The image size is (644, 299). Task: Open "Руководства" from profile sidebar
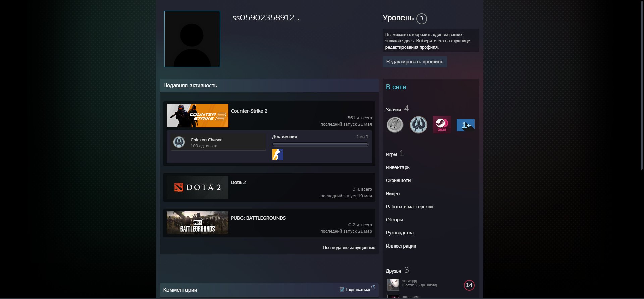tap(399, 233)
